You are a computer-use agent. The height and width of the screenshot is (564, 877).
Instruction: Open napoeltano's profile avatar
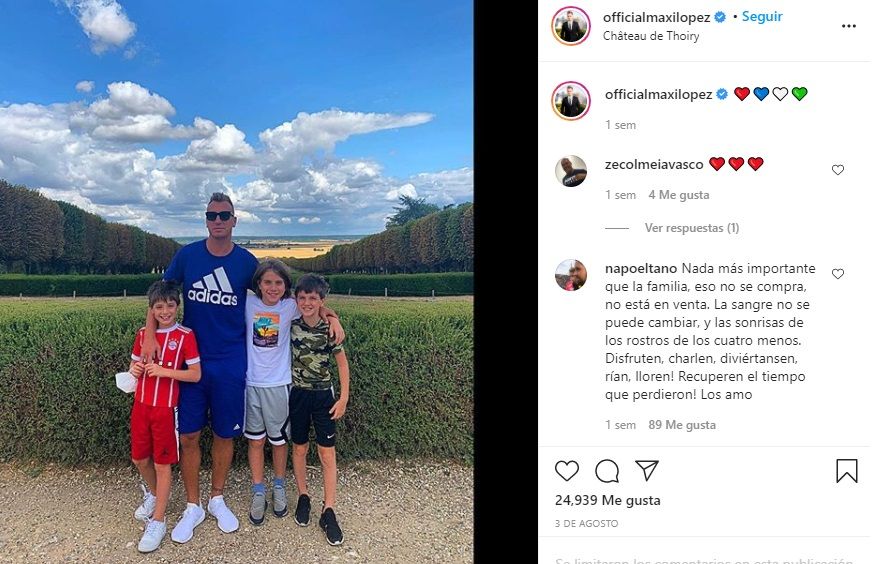click(571, 275)
